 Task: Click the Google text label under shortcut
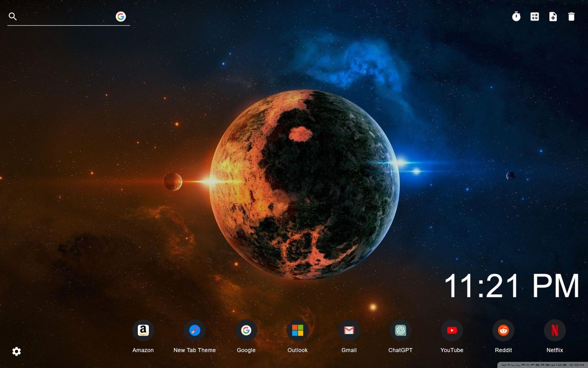246,350
